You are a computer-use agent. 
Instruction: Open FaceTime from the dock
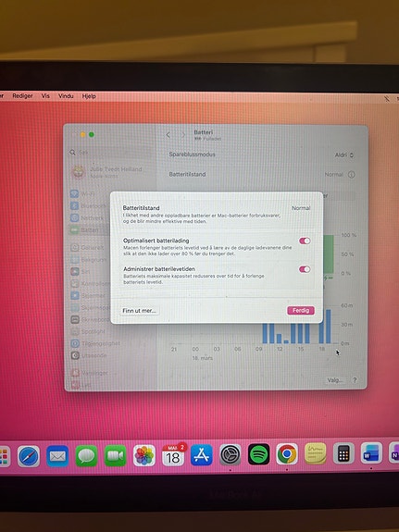pyautogui.click(x=116, y=455)
